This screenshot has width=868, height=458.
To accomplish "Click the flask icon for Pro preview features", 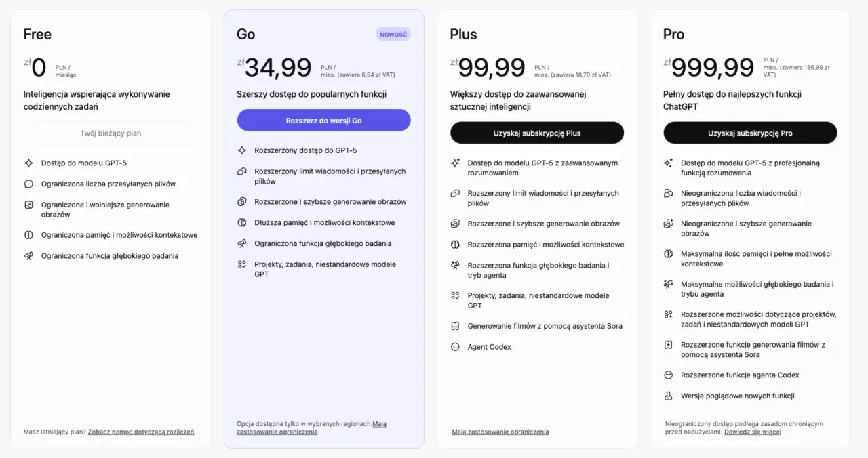I will (668, 396).
